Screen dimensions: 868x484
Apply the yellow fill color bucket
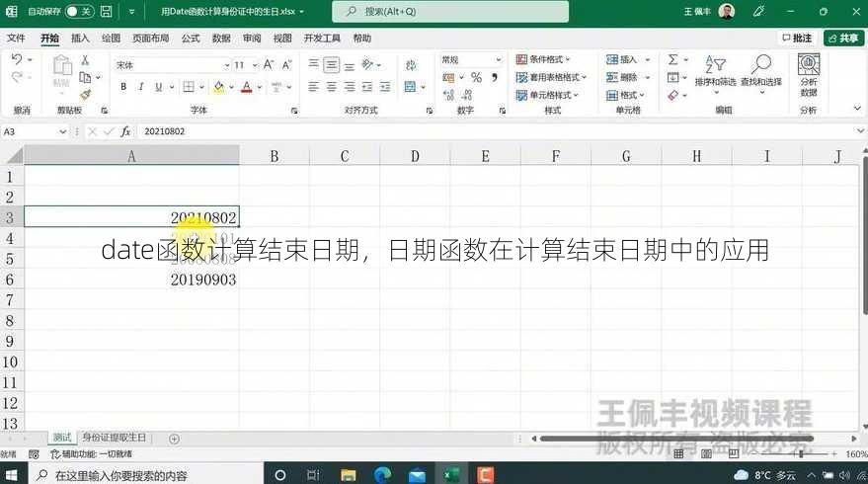219,87
